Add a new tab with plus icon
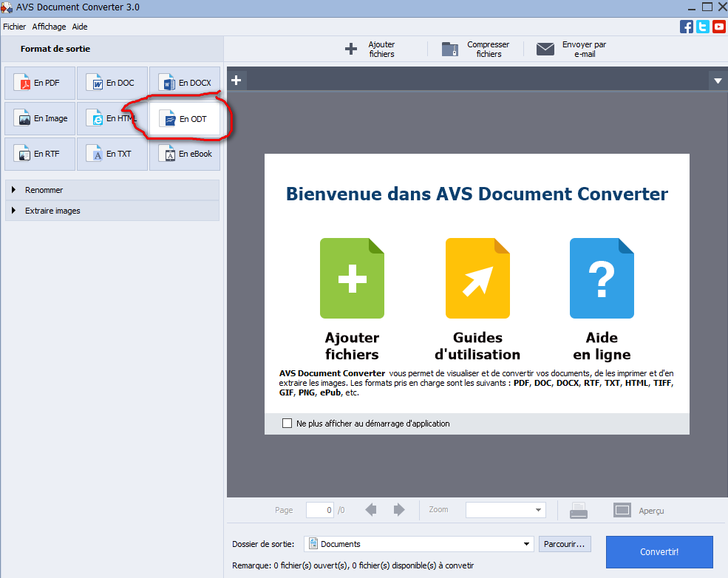 pyautogui.click(x=237, y=81)
